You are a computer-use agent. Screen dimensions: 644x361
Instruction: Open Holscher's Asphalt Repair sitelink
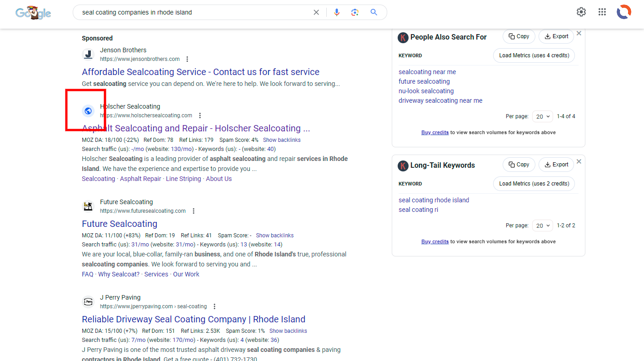point(140,179)
